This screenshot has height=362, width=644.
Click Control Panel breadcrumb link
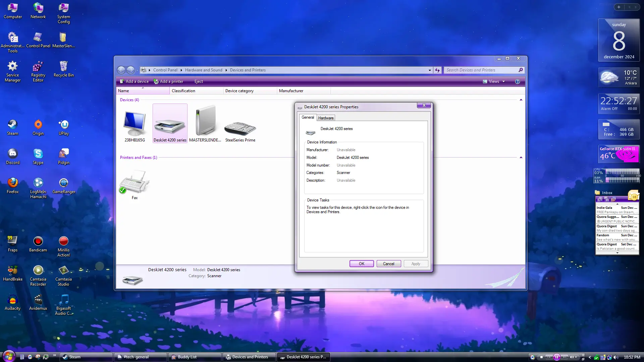165,70
